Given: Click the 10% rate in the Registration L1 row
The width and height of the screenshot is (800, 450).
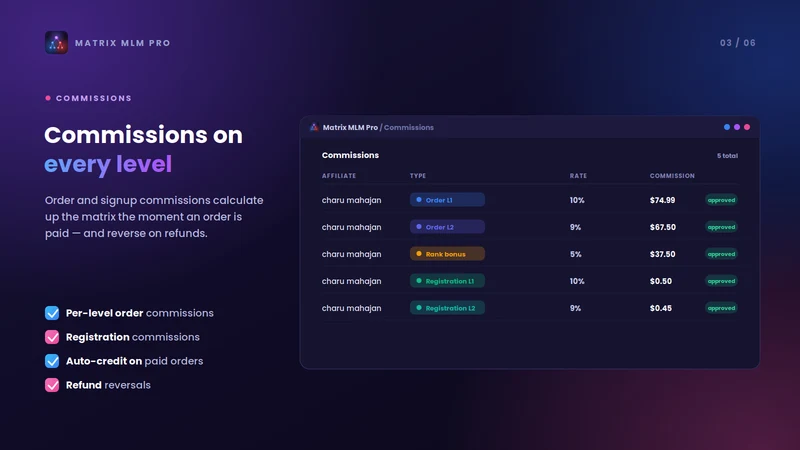Looking at the screenshot, I should [x=577, y=281].
